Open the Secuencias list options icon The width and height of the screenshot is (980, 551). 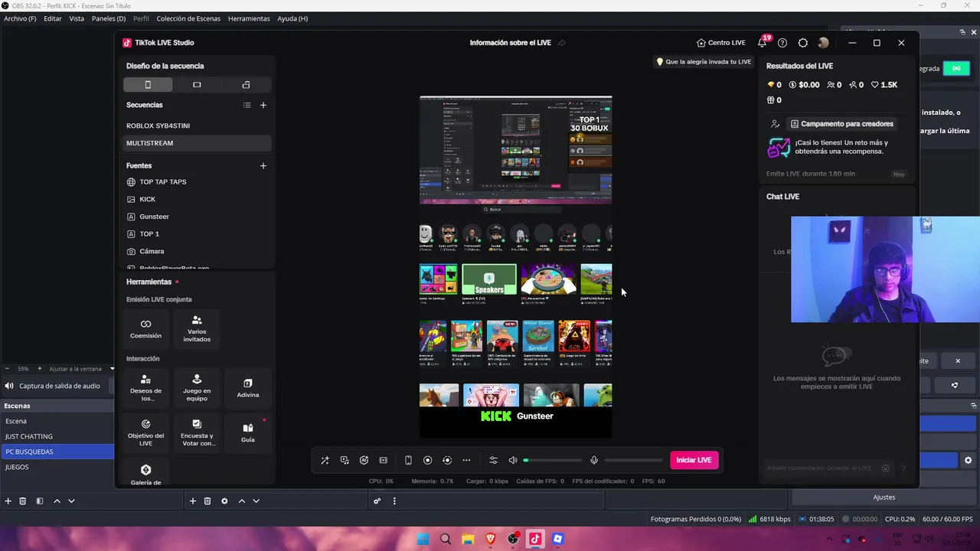coord(247,105)
